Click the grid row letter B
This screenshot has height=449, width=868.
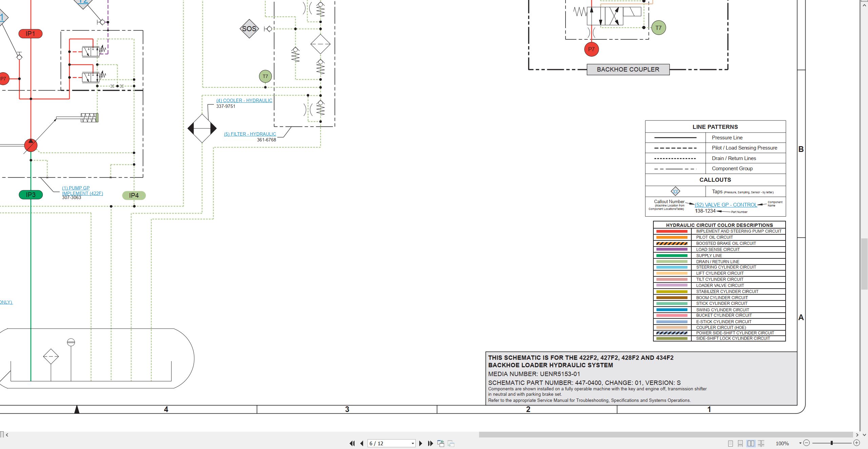click(x=801, y=149)
